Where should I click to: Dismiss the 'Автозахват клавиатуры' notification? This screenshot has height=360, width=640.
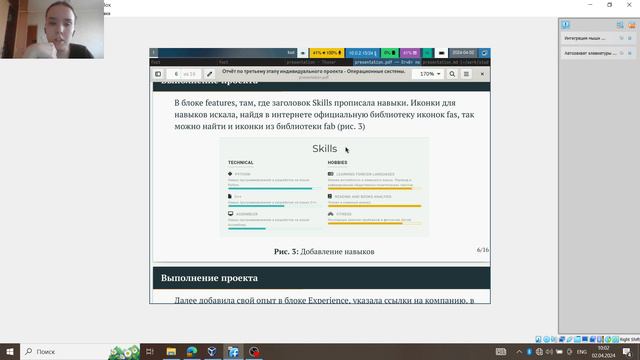pos(630,53)
